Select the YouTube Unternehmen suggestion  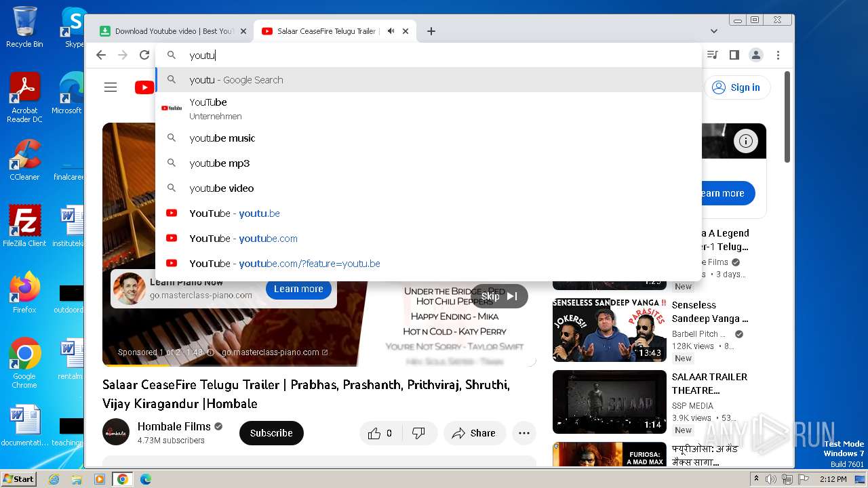(429, 108)
